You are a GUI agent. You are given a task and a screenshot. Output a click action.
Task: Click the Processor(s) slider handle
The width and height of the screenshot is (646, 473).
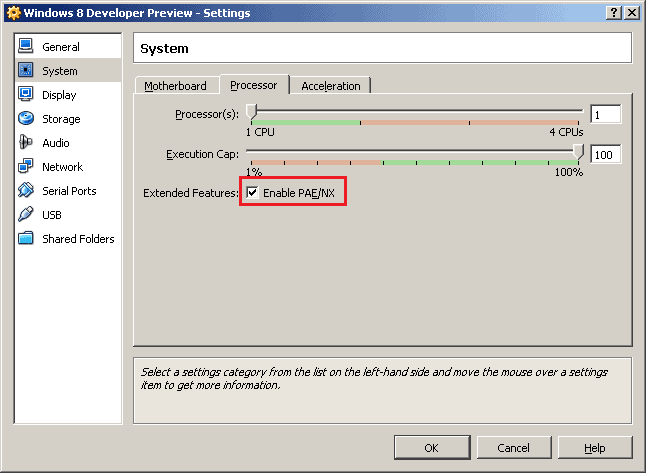[x=251, y=112]
